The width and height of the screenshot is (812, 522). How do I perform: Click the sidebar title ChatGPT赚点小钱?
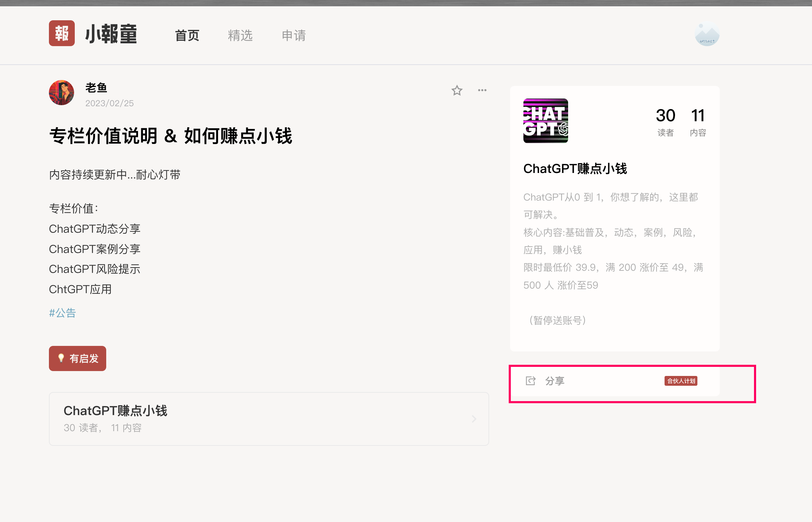coord(575,169)
